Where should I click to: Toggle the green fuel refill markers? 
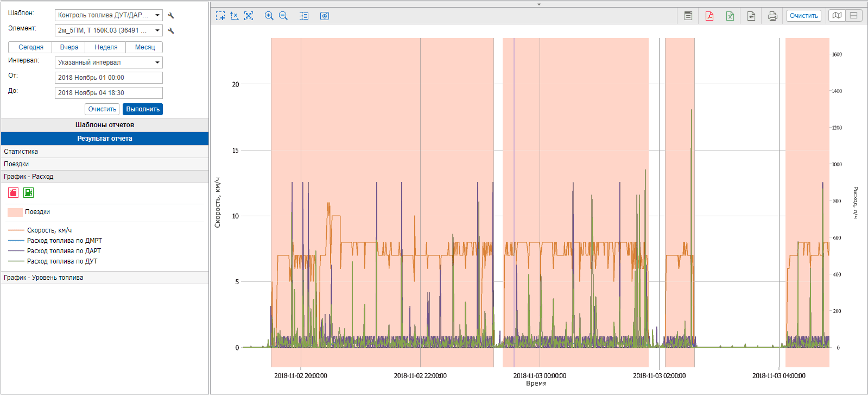28,192
